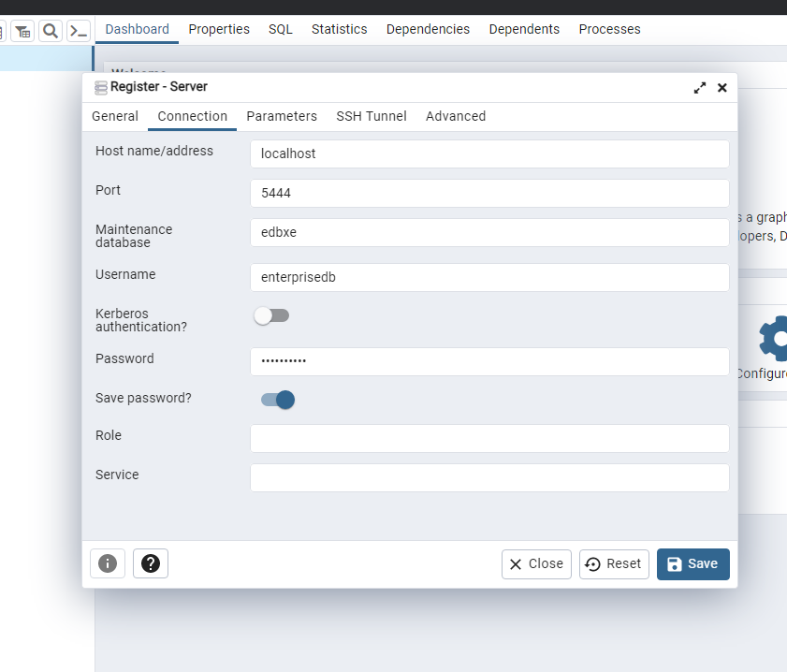Go to the SSH Tunnel tab
Image resolution: width=787 pixels, height=672 pixels.
(372, 116)
